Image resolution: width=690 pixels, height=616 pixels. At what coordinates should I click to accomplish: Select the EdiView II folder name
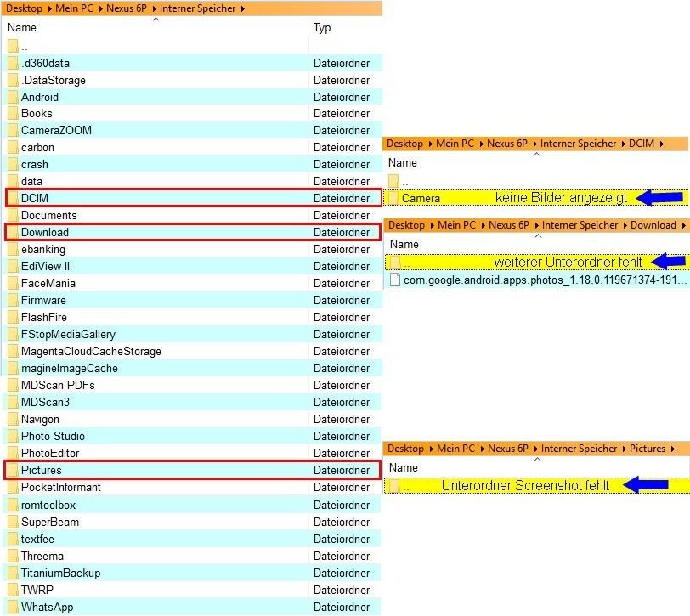pos(45,266)
